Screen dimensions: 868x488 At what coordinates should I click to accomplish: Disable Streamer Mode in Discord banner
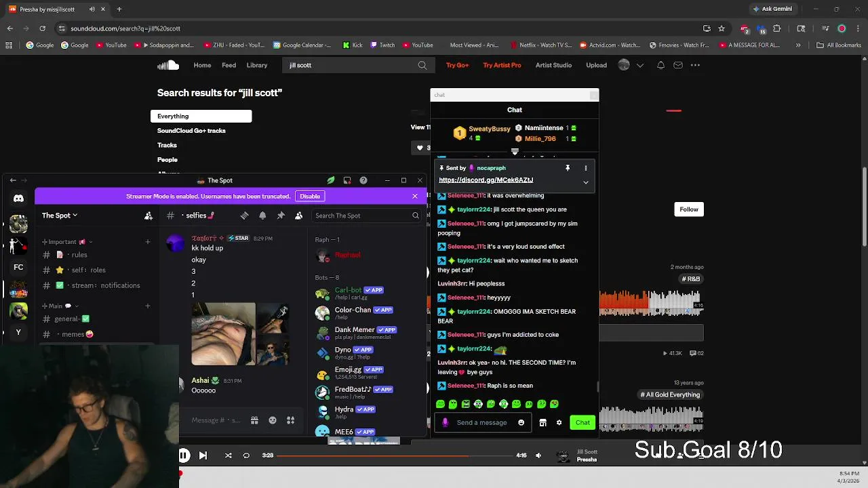[x=310, y=196]
